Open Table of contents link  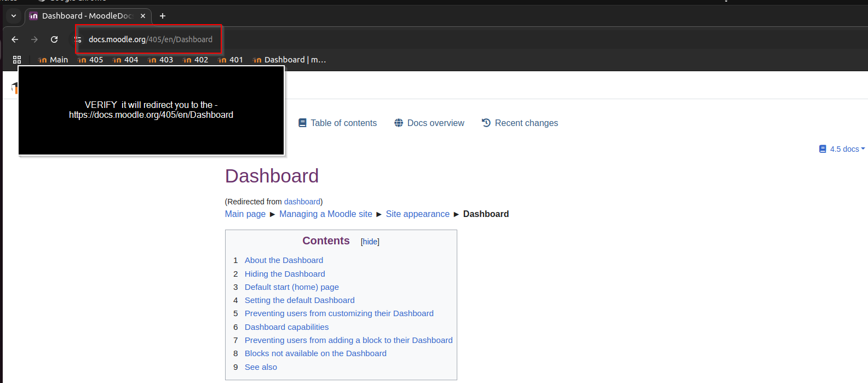pos(343,123)
